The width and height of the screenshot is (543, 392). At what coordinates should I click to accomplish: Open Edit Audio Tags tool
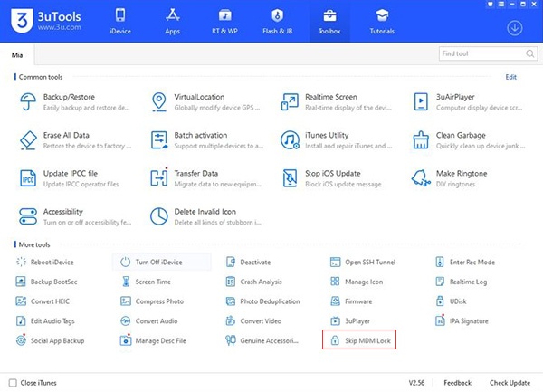click(x=45, y=321)
